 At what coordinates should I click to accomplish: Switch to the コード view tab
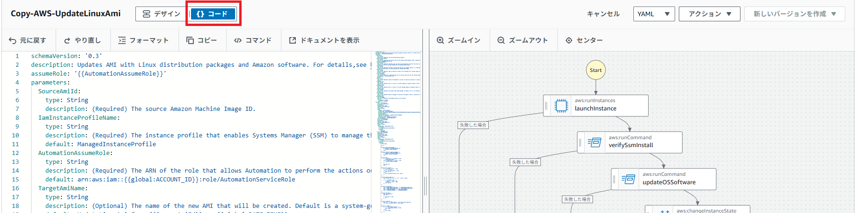213,14
